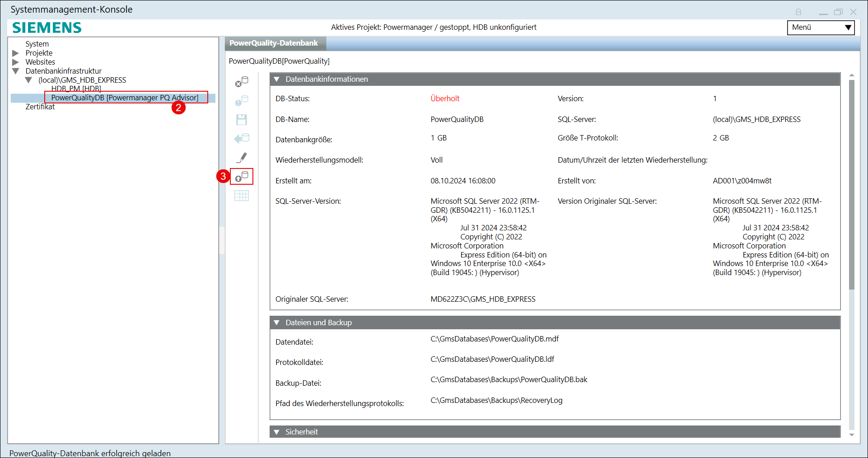Click the lock icon in title bar

(x=798, y=12)
